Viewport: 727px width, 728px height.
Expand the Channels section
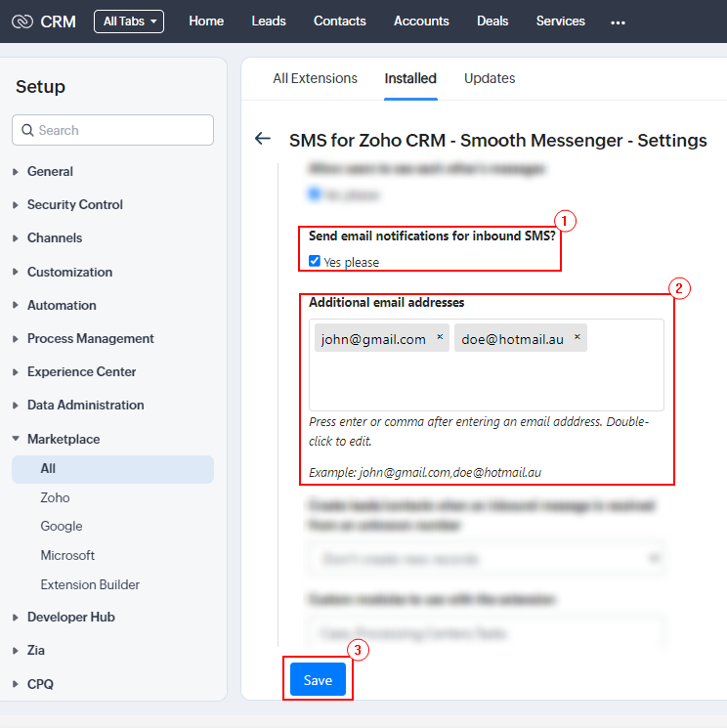(x=55, y=238)
